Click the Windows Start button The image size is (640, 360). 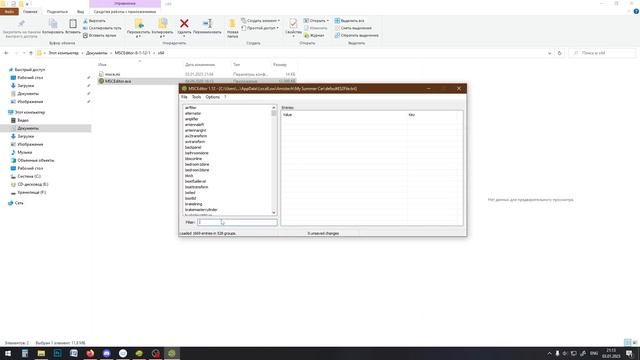pyautogui.click(x=8, y=353)
